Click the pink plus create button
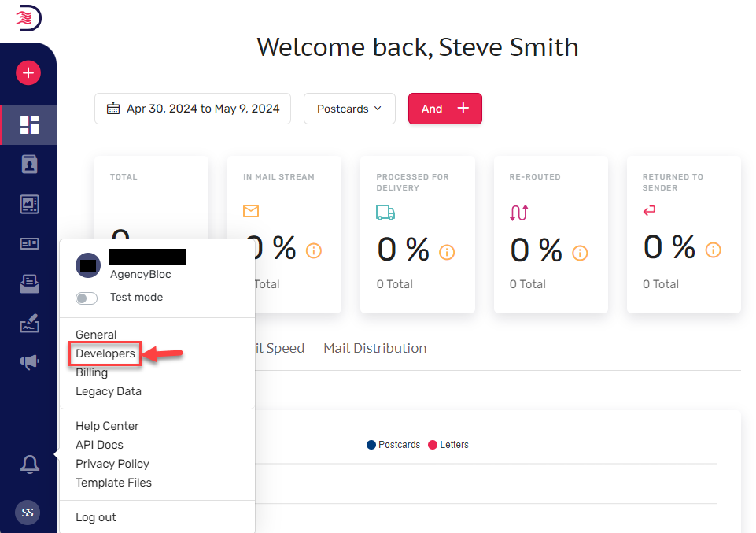 coord(28,72)
